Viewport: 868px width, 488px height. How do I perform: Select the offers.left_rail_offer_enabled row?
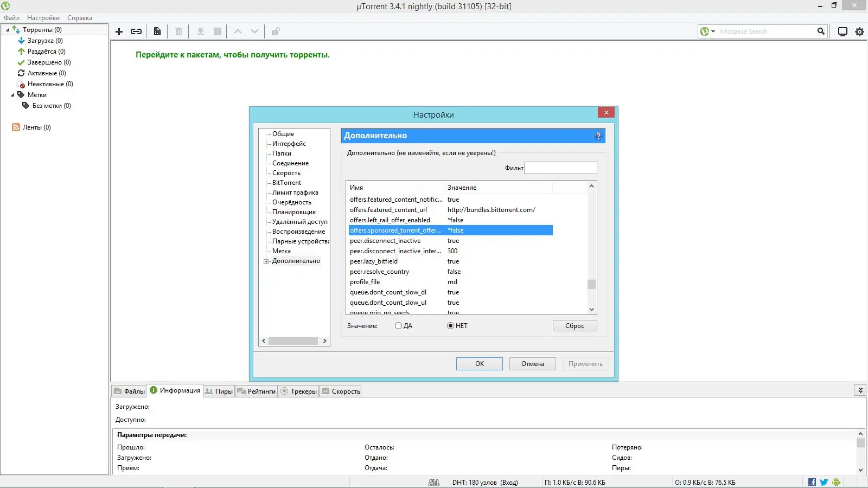451,220
